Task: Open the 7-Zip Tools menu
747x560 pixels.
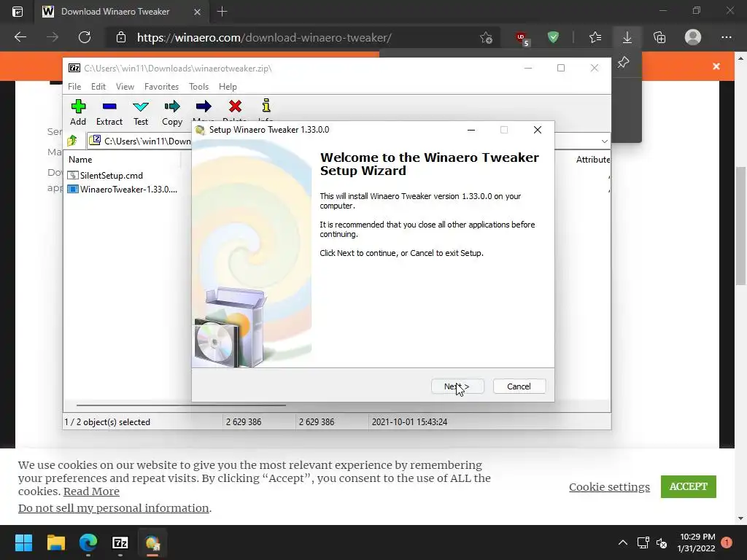Action: coord(198,87)
